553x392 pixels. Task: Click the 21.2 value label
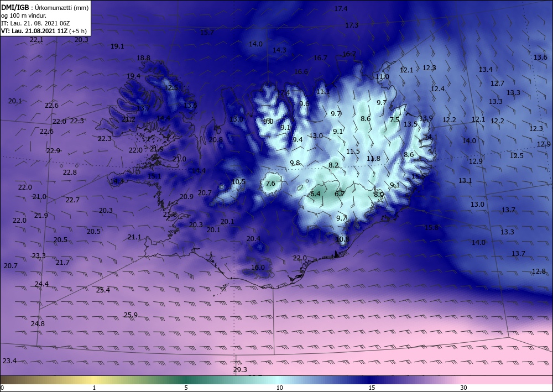click(128, 119)
